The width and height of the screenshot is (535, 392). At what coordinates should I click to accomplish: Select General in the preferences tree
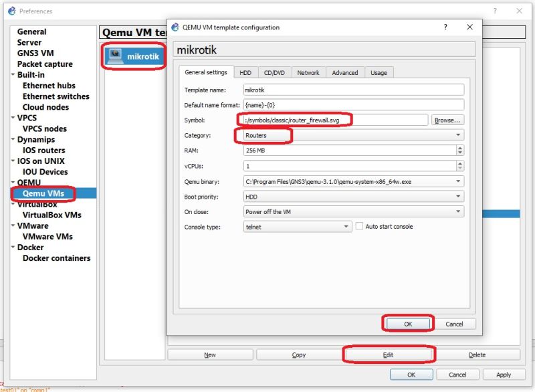(x=31, y=31)
